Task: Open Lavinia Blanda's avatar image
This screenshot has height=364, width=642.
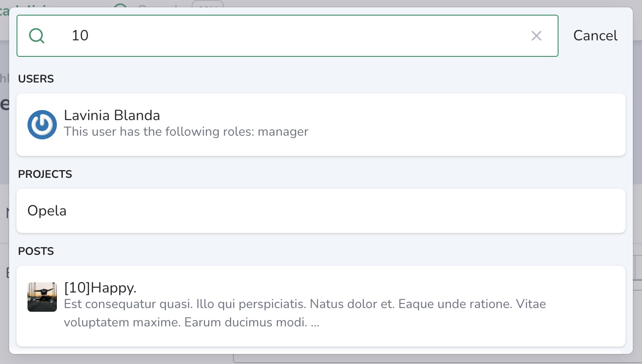Action: [x=42, y=124]
